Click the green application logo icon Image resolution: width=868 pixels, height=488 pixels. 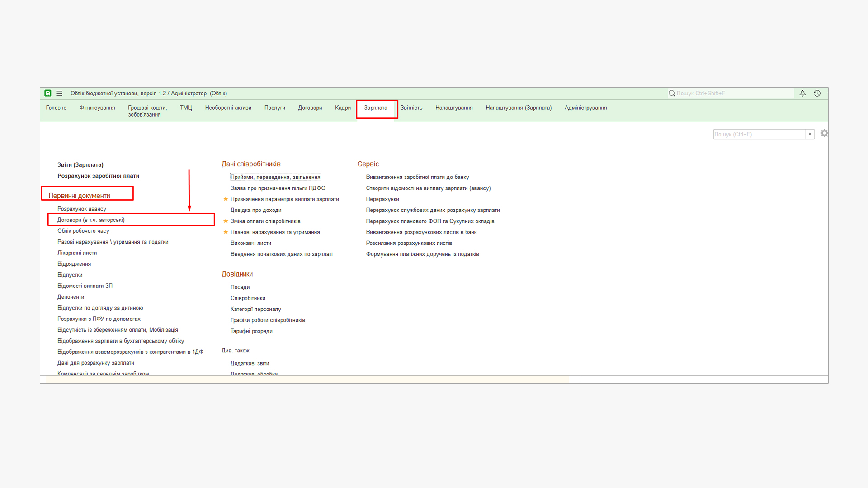point(48,94)
